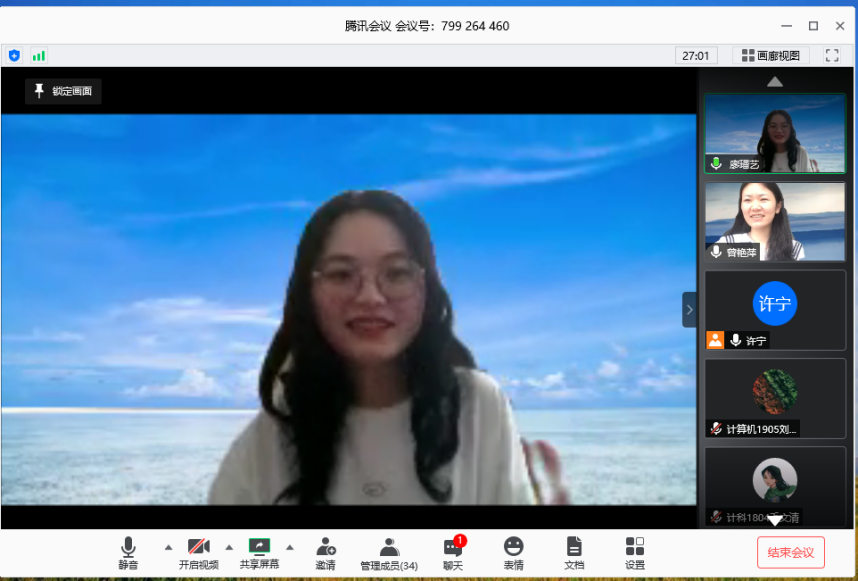The image size is (858, 581).
Task: Open the 邀请 invite icon
Action: (326, 552)
